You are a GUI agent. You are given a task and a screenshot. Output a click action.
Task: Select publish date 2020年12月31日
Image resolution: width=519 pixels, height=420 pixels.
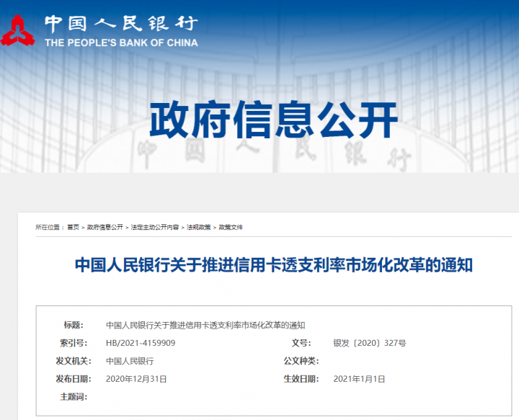pyautogui.click(x=136, y=379)
